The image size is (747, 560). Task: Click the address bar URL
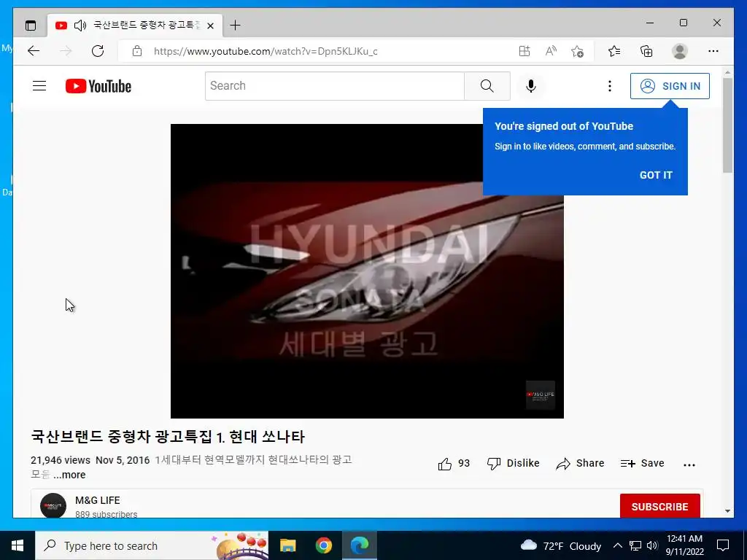(266, 52)
